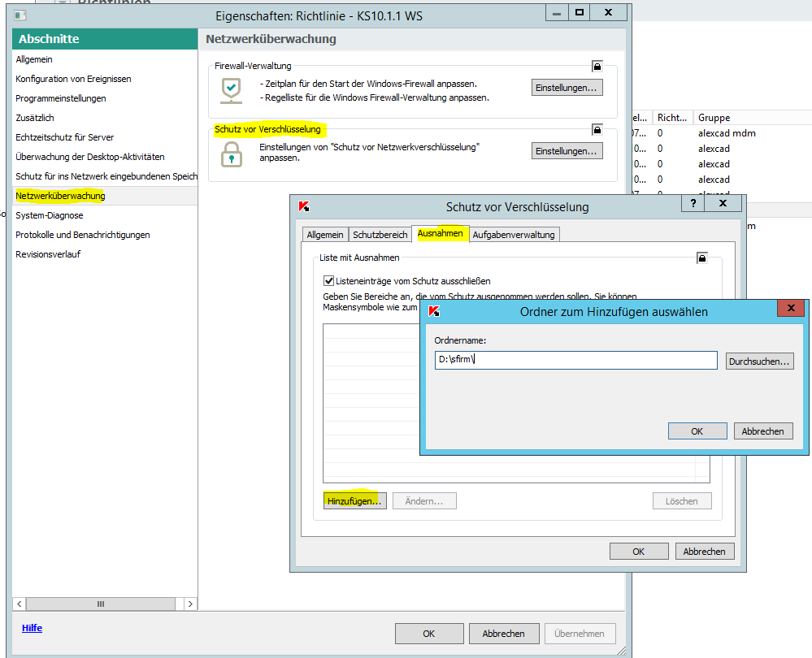Click Abbrechen in the Schutz vor Verschlüsselung dialog
812x658 pixels.
704,552
